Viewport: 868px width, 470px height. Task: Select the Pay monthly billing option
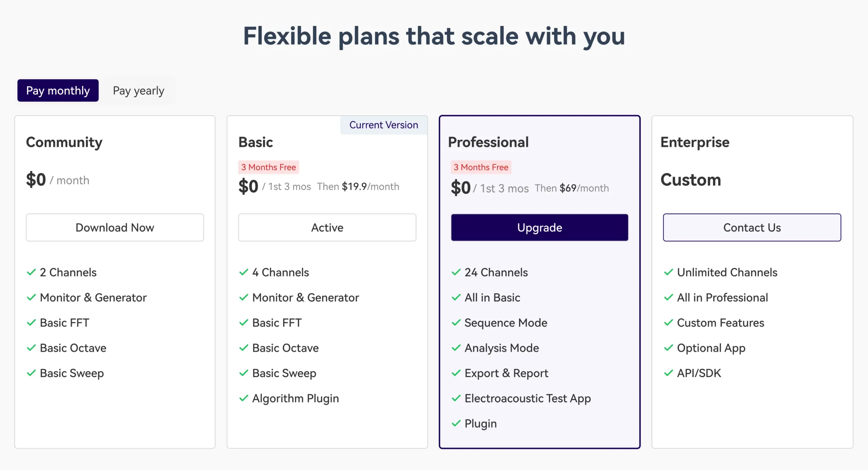tap(58, 91)
